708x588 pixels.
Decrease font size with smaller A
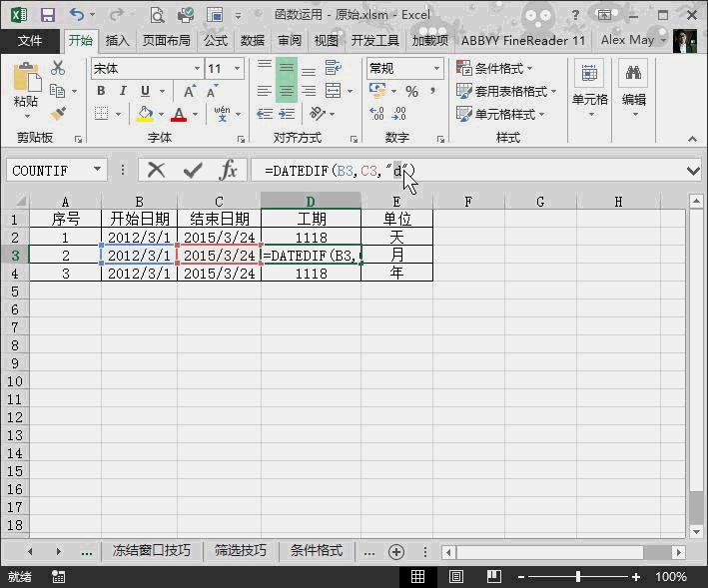212,91
